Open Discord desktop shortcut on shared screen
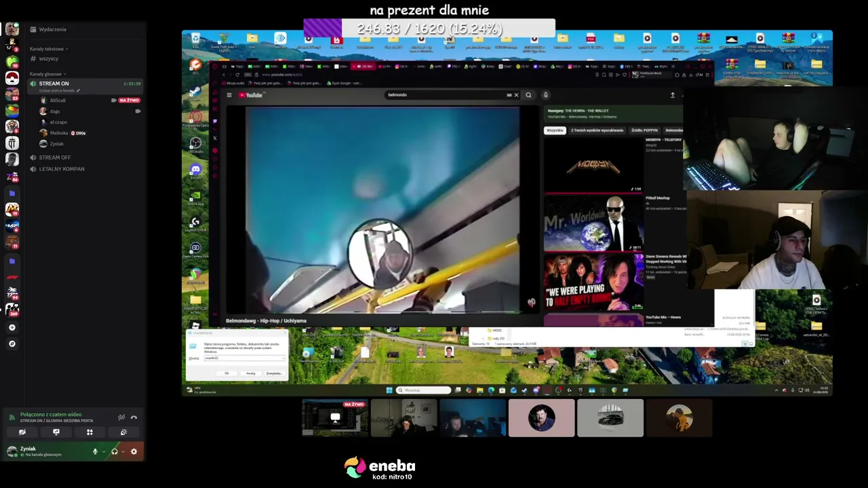The height and width of the screenshot is (488, 868). [195, 170]
